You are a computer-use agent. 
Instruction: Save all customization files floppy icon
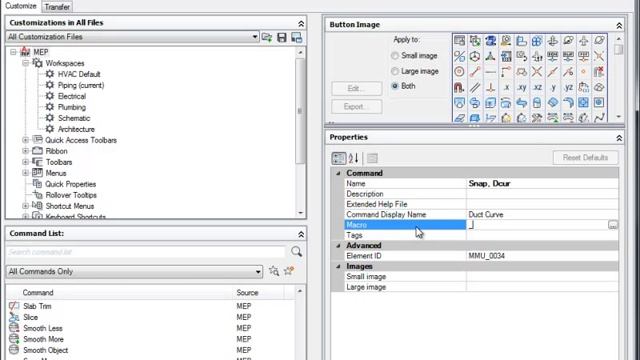pyautogui.click(x=282, y=38)
